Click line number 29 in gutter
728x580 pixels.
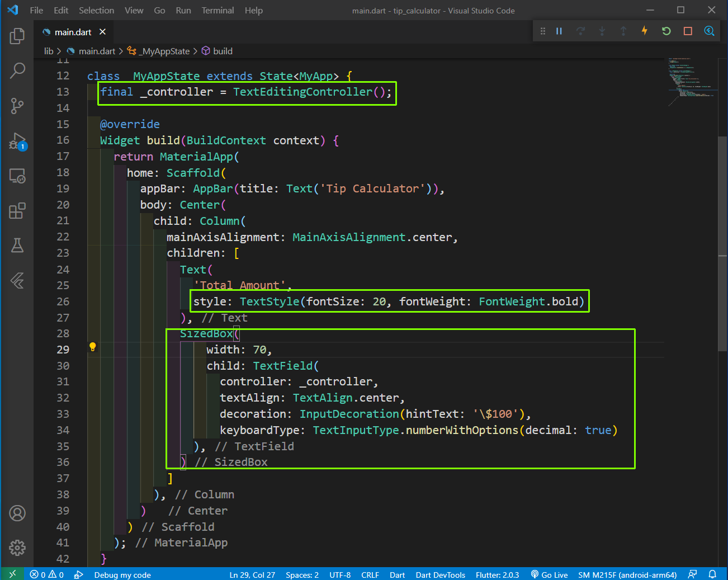pyautogui.click(x=63, y=350)
